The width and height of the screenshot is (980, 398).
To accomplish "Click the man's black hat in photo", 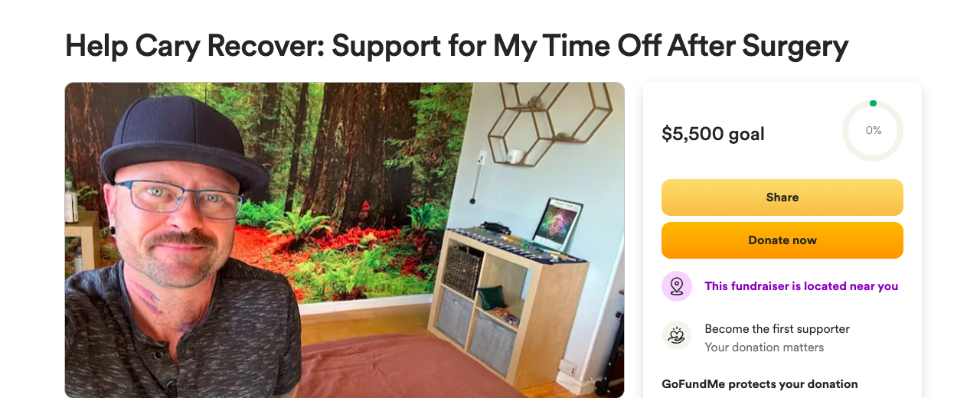I will pyautogui.click(x=184, y=144).
